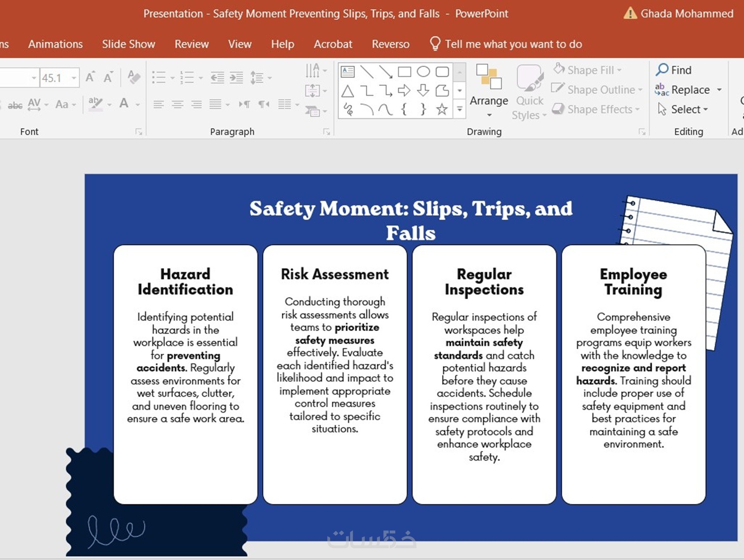Choose the Rounded Rectangle shape
The height and width of the screenshot is (560, 744).
(442, 72)
